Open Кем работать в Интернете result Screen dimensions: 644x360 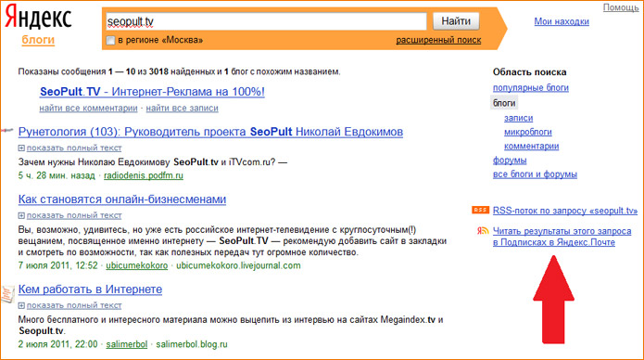coord(90,289)
